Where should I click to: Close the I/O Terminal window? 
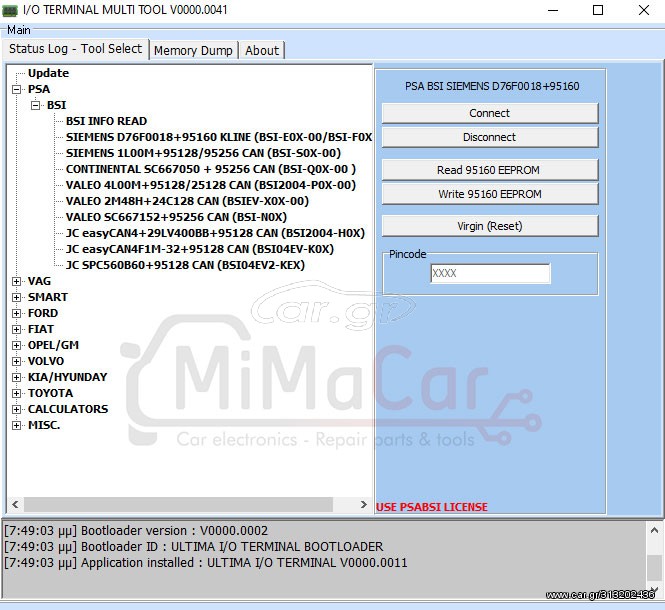coord(644,10)
